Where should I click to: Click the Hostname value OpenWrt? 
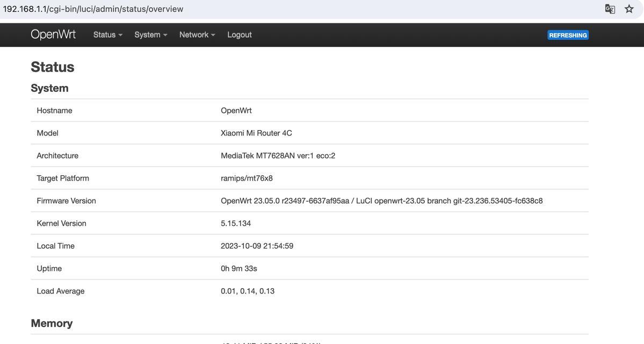[x=236, y=111]
